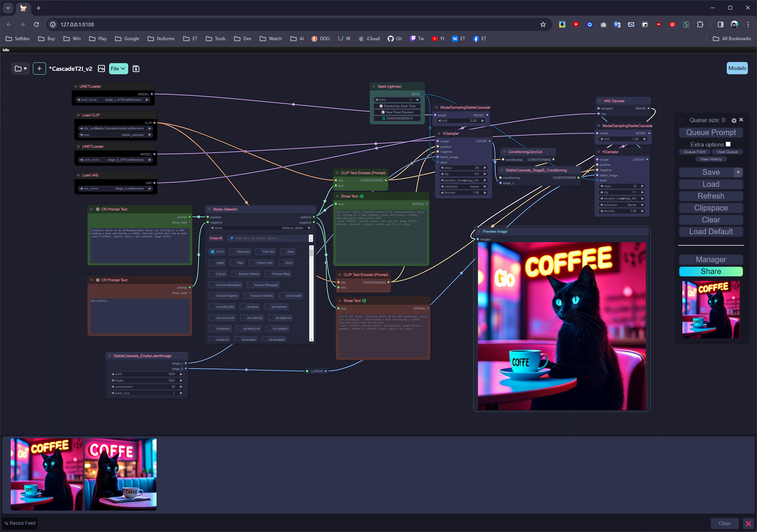Click the compression 42 slider
This screenshot has height=532, width=757.
147,387
